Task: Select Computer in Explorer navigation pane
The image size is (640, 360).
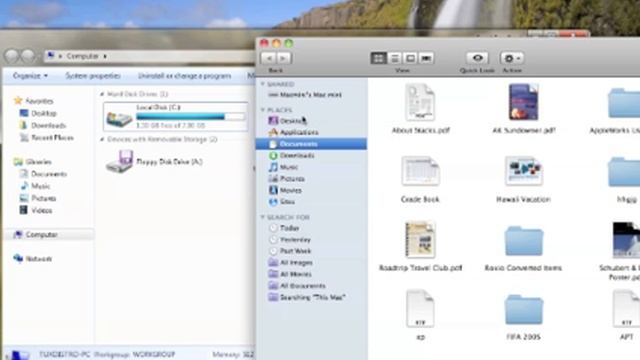Action: point(49,234)
